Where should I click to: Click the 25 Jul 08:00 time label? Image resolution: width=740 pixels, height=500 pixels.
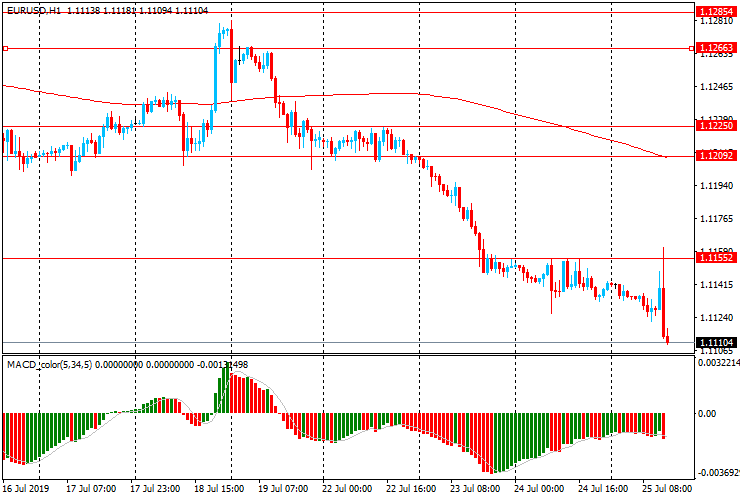[667, 488]
